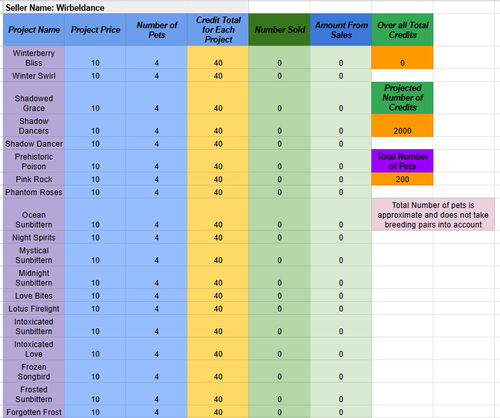Select the Forgotten Frost cell

click(x=34, y=412)
